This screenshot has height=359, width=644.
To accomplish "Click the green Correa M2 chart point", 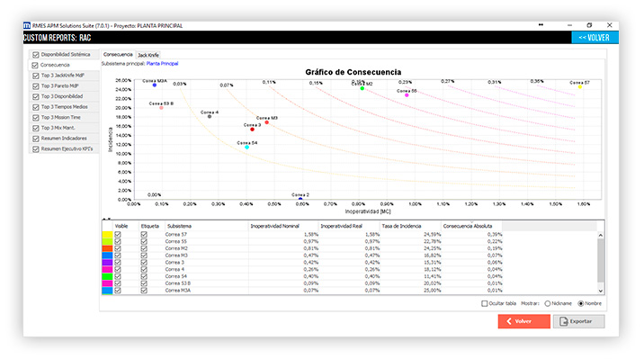I will [x=362, y=88].
